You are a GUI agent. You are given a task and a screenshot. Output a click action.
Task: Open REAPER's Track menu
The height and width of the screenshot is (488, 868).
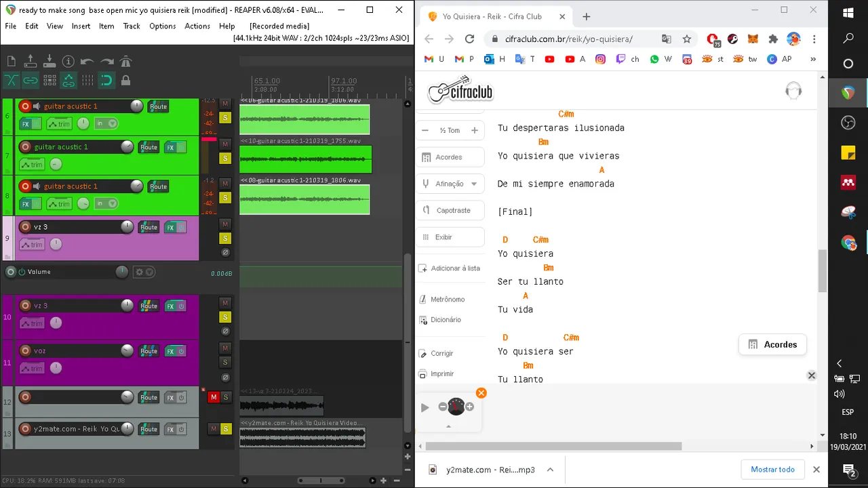[x=132, y=26]
